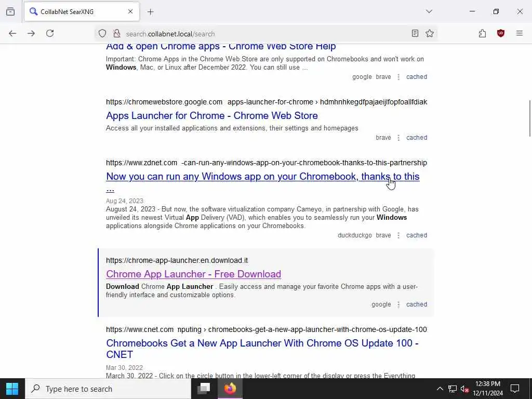Open the Windows notification center icon

pos(515,389)
